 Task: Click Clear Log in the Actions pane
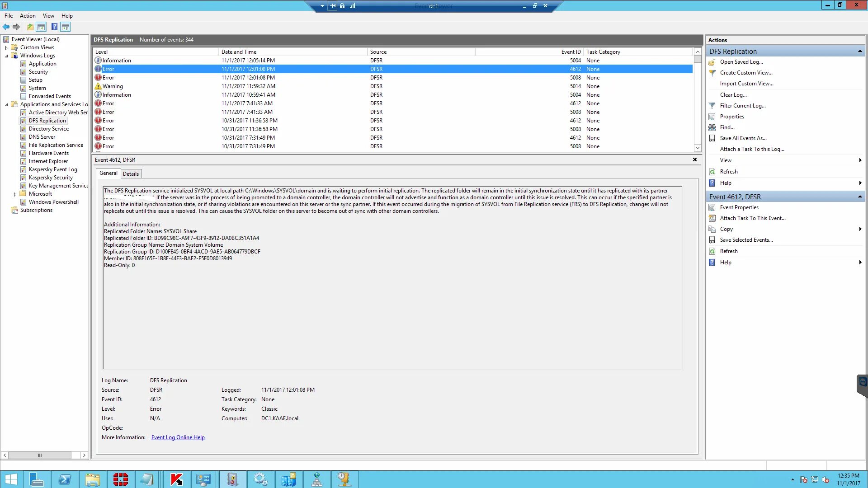click(x=733, y=95)
